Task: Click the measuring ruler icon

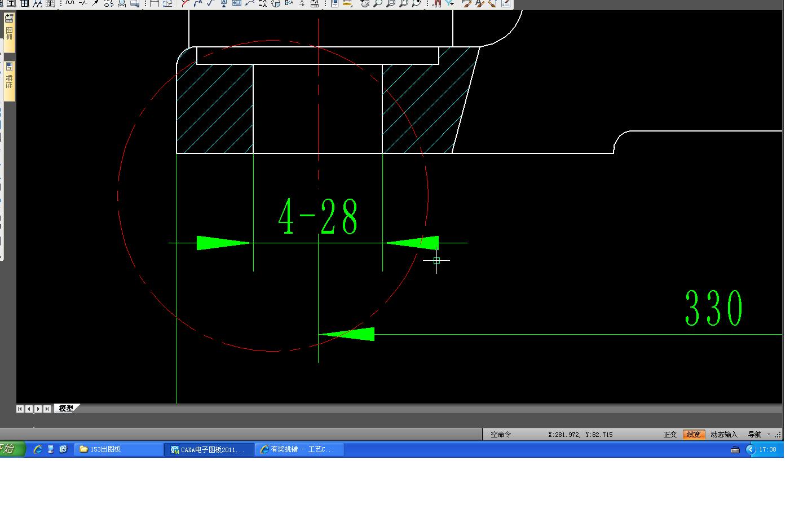Action: 347,3
